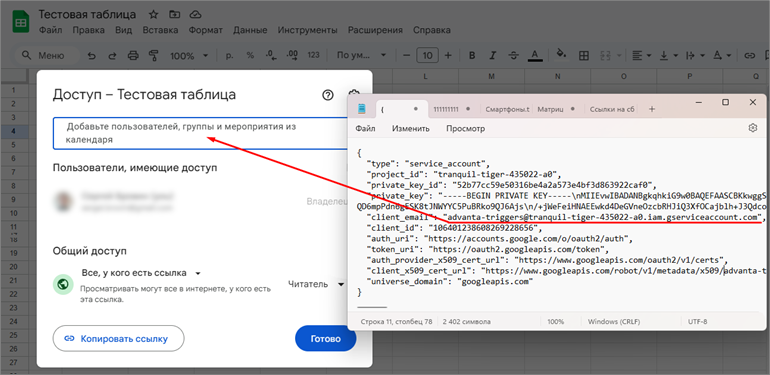Open Файл menu in Google Sheets
This screenshot has height=375, width=770.
51,30
